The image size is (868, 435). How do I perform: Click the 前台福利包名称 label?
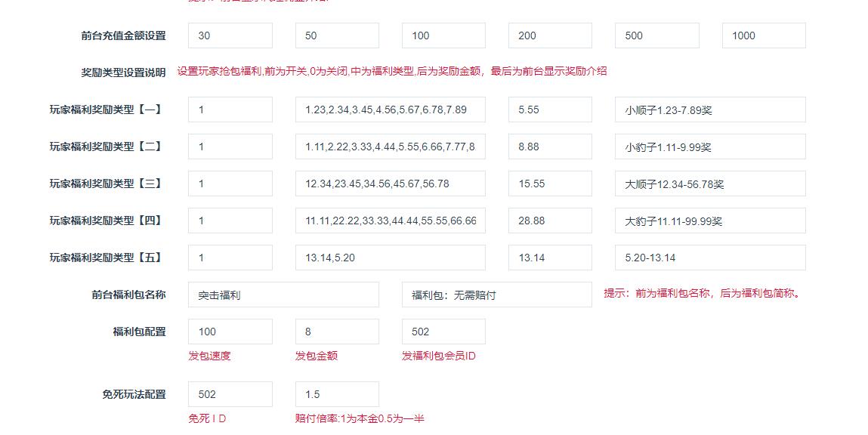[x=128, y=295]
